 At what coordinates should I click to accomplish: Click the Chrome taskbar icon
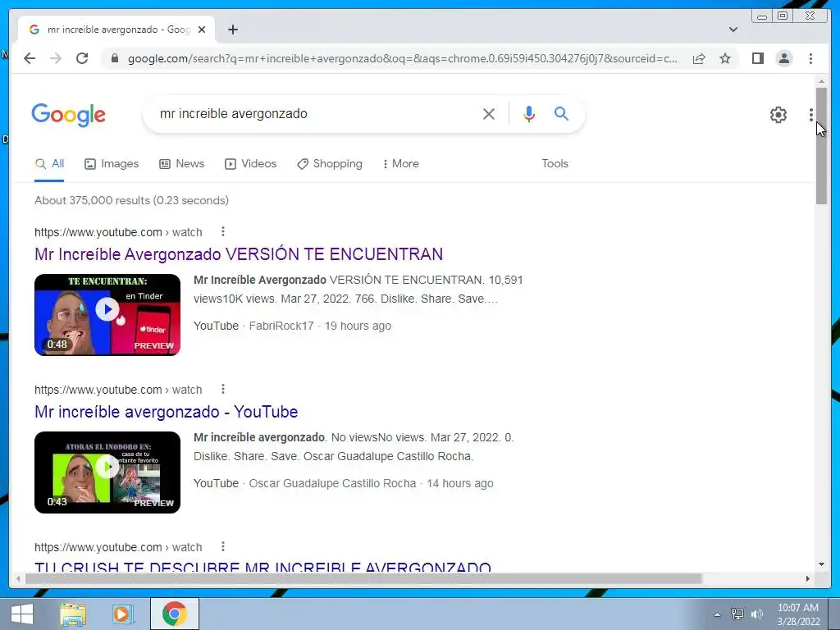pyautogui.click(x=175, y=614)
